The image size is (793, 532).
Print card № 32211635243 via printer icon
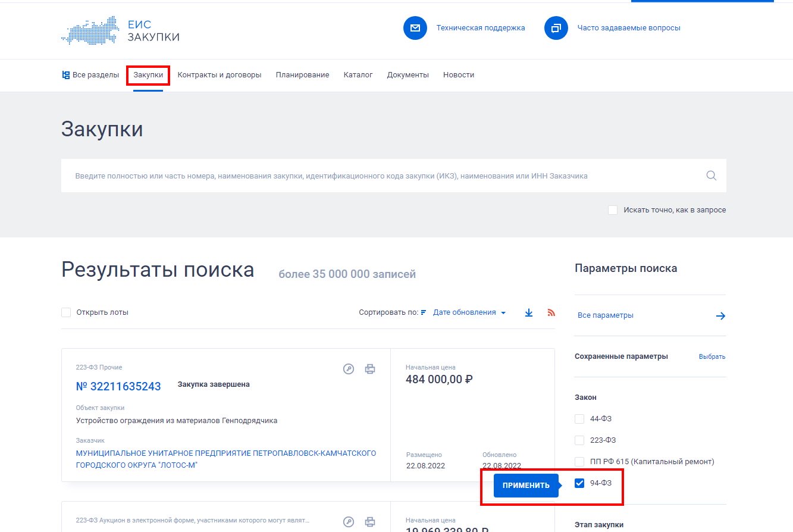tap(370, 369)
